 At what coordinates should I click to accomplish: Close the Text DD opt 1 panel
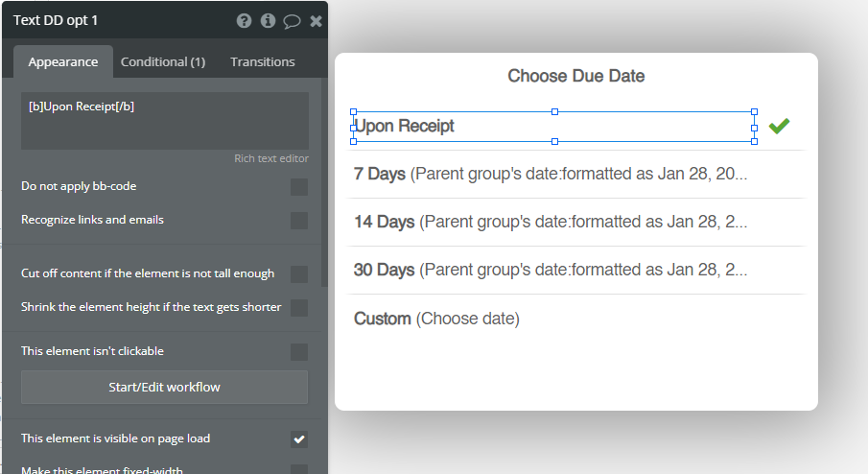pos(316,20)
